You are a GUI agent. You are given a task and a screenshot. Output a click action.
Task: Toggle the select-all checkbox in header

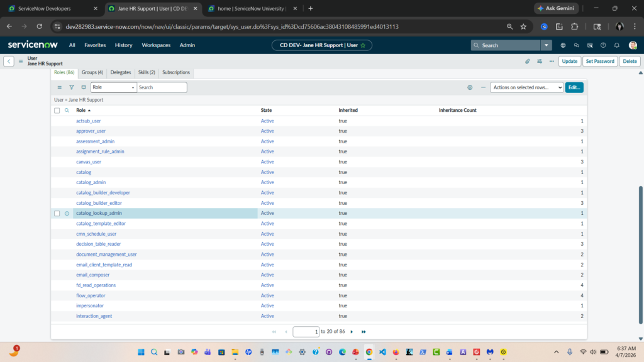click(x=57, y=111)
